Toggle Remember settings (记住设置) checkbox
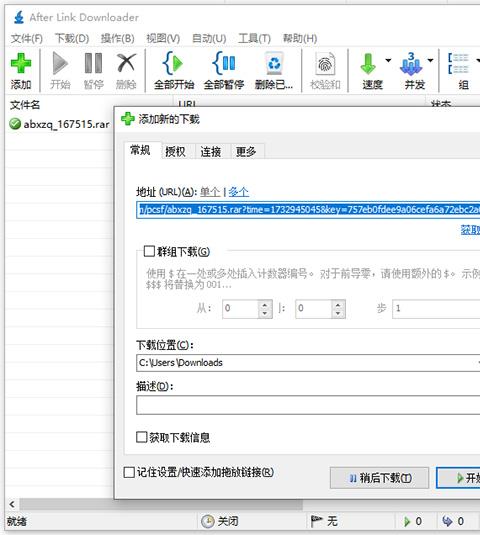The image size is (480, 535). (x=129, y=472)
